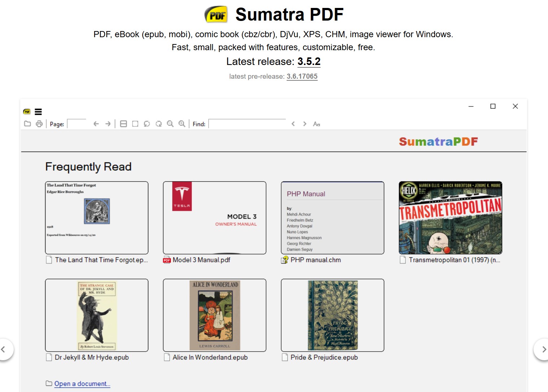This screenshot has width=548, height=392.
Task: Click the folder icon beside Open a document
Action: click(x=49, y=383)
